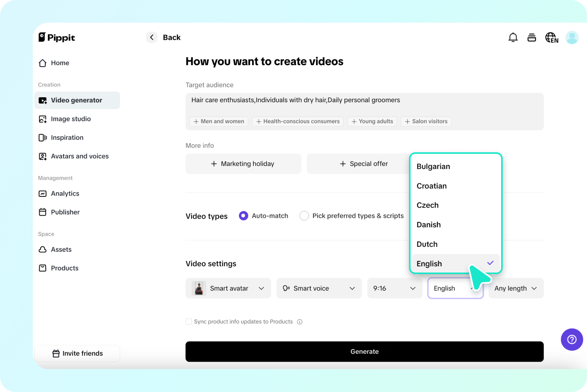Add the Men and women audience tag
Image resolution: width=587 pixels, height=392 pixels.
(x=219, y=121)
